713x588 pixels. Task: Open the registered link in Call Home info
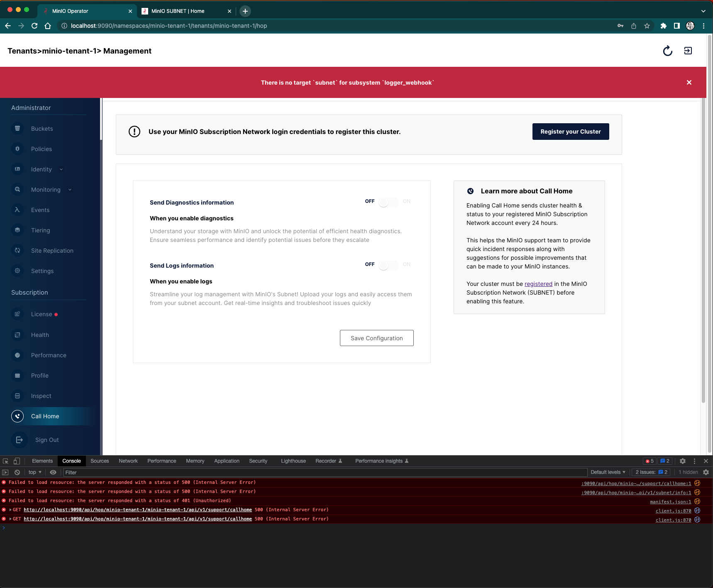538,284
